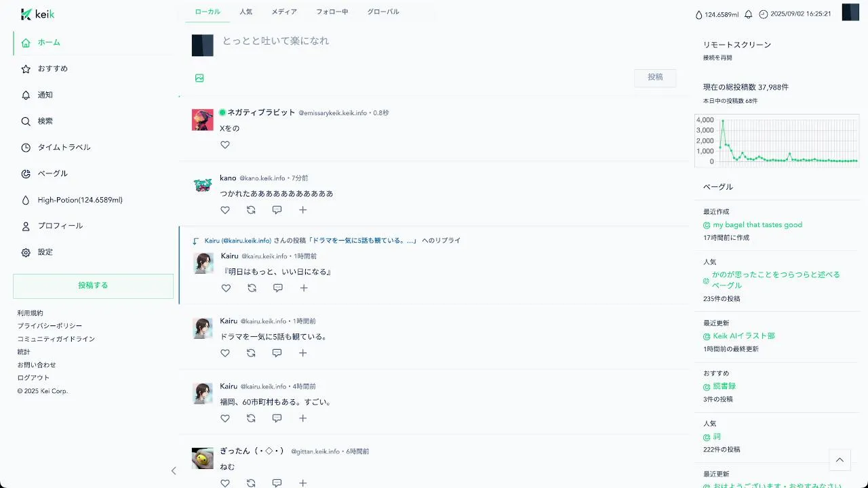Image resolution: width=868 pixels, height=488 pixels.
Task: Jump back to top with the up-chevron button
Action: pos(840,460)
